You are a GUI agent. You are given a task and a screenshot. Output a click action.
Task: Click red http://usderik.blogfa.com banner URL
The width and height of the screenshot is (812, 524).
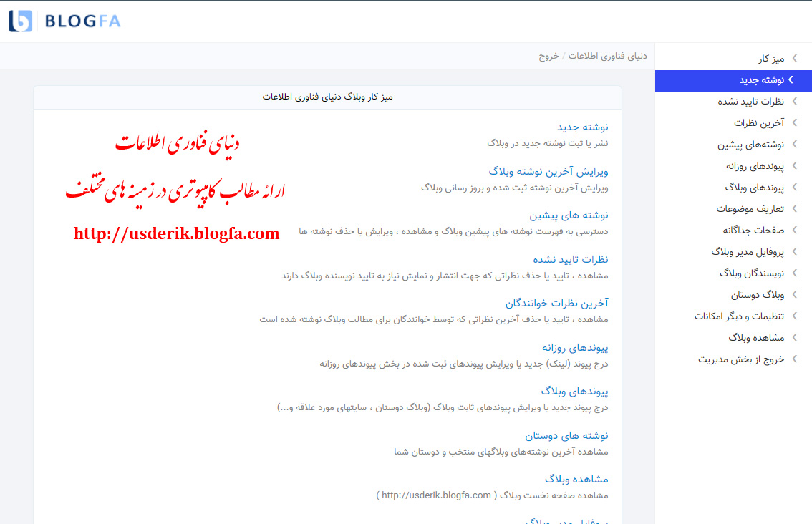177,233
